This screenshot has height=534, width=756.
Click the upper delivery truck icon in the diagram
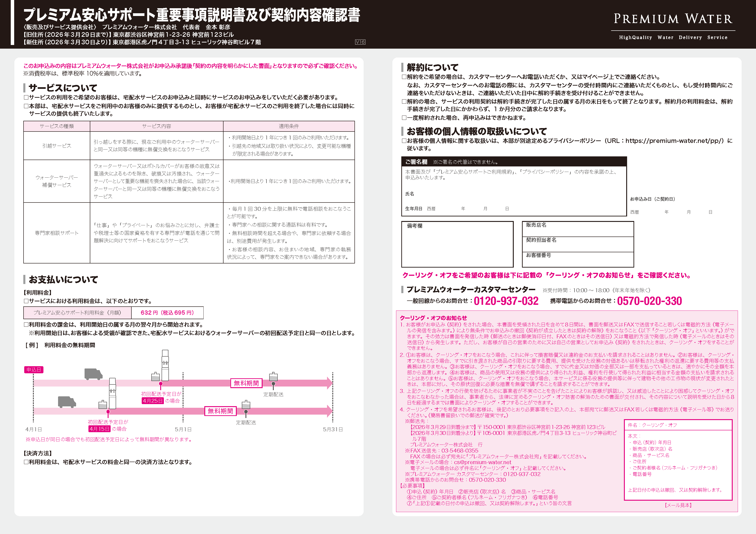[93, 374]
